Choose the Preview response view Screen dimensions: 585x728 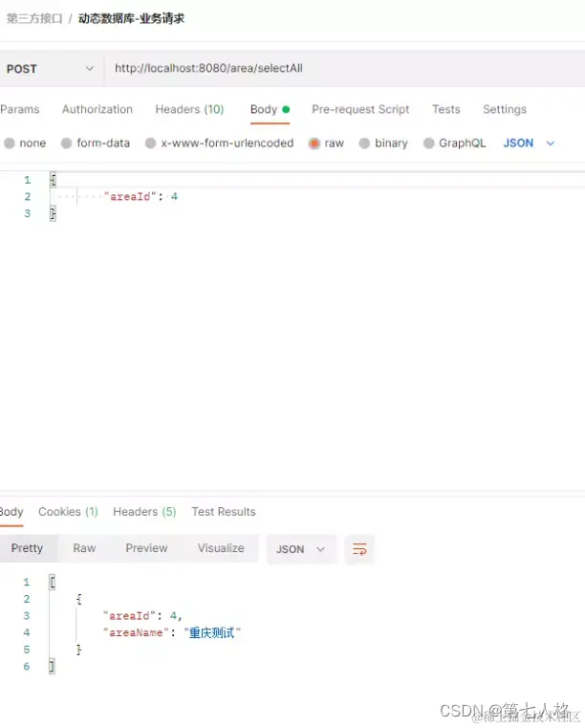pos(146,548)
